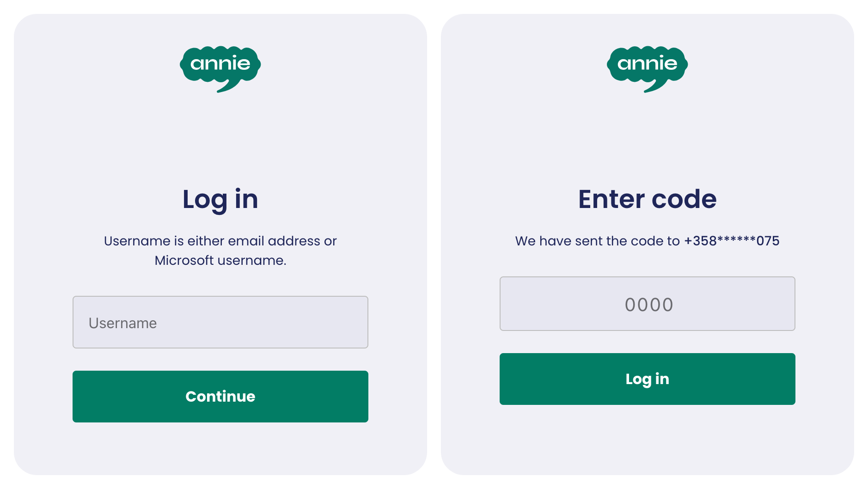
Task: Focus the 0000 code input field
Action: pyautogui.click(x=647, y=304)
